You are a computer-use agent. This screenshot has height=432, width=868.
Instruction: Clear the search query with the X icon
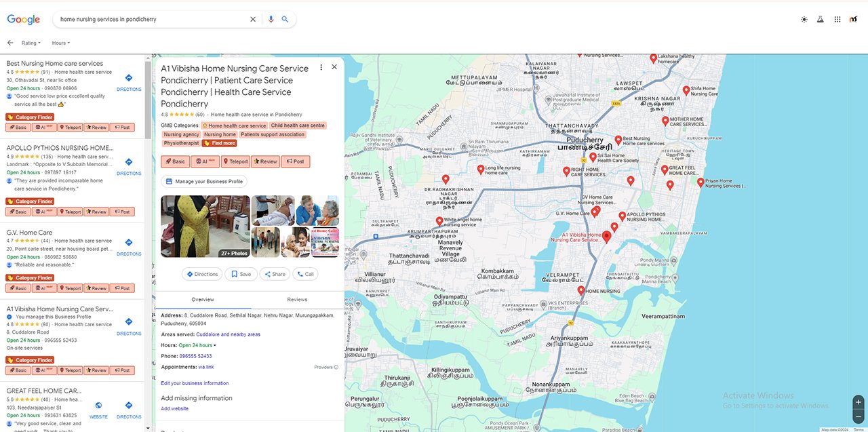(x=253, y=20)
